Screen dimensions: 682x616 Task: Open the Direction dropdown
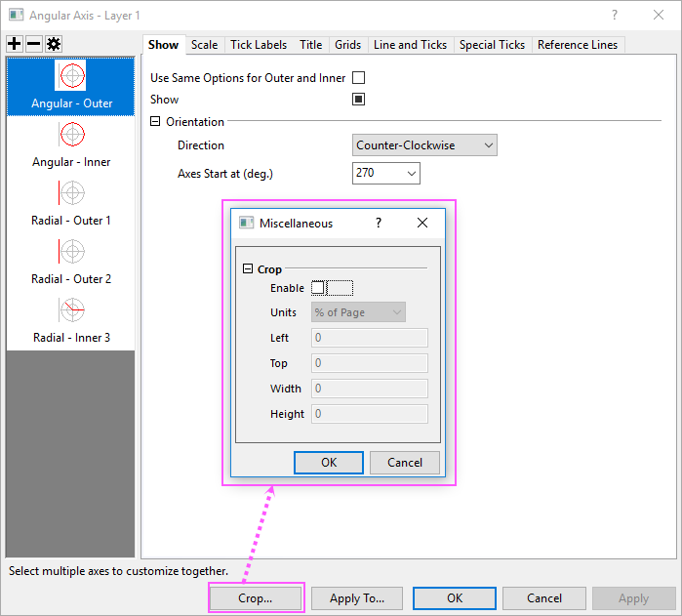click(x=424, y=145)
